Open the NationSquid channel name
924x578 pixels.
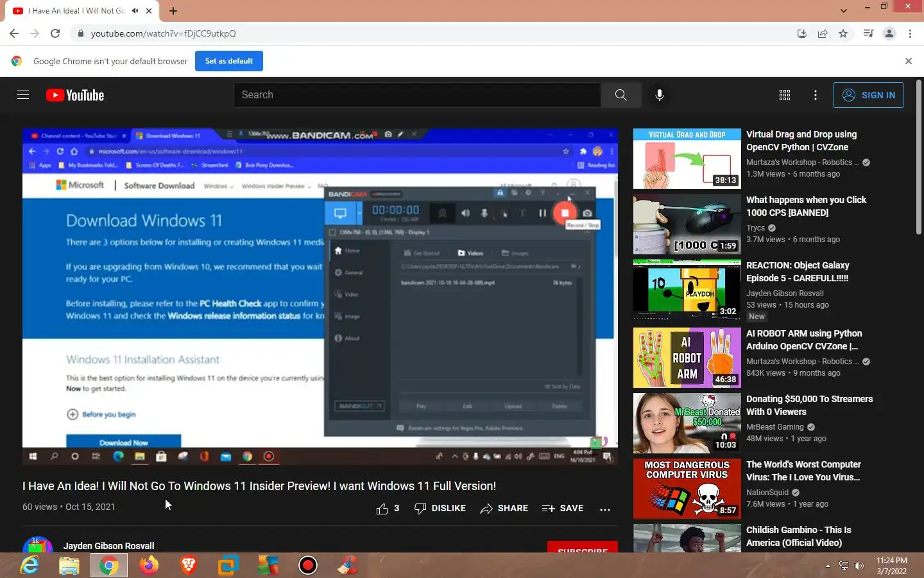point(767,493)
